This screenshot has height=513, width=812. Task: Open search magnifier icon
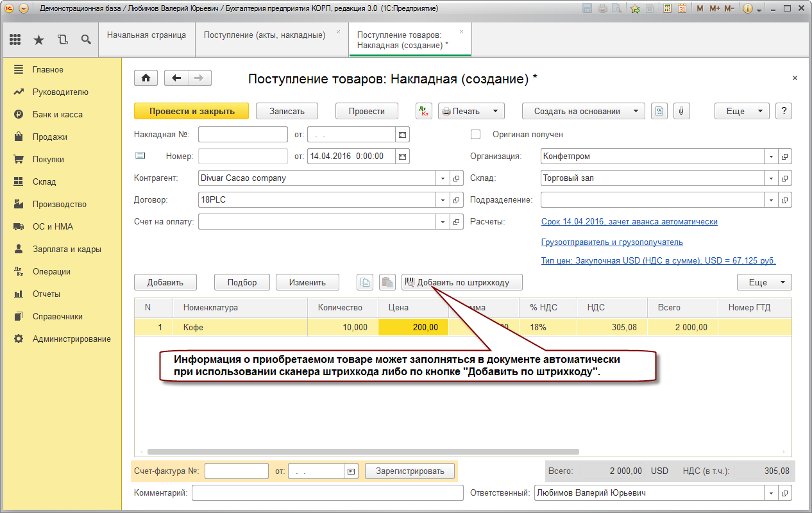click(x=86, y=40)
